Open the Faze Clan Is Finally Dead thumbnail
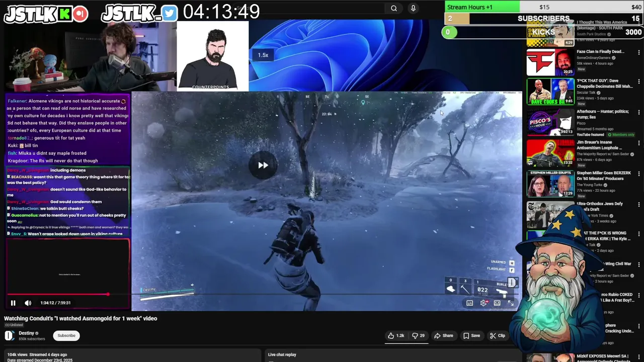Viewport: 644px width, 362px height. click(x=550, y=62)
